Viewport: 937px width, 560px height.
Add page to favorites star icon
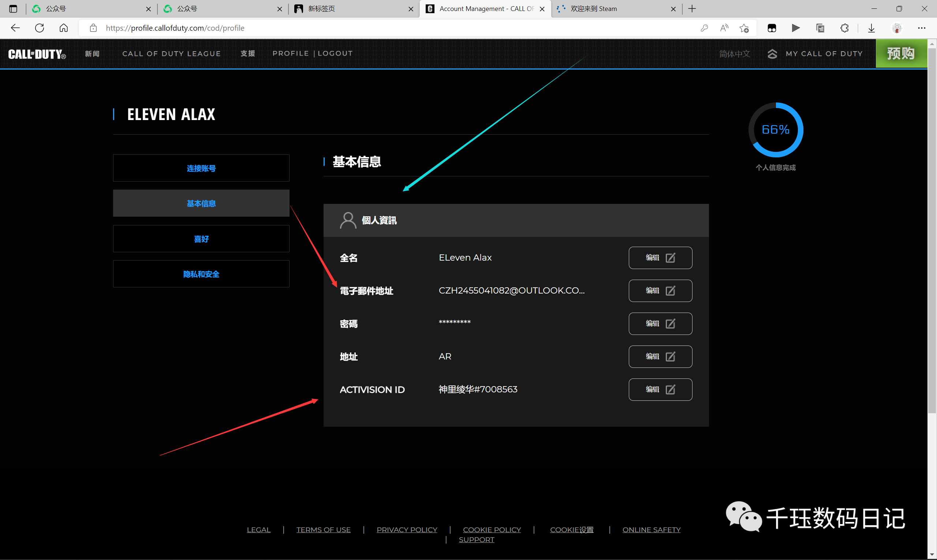744,28
